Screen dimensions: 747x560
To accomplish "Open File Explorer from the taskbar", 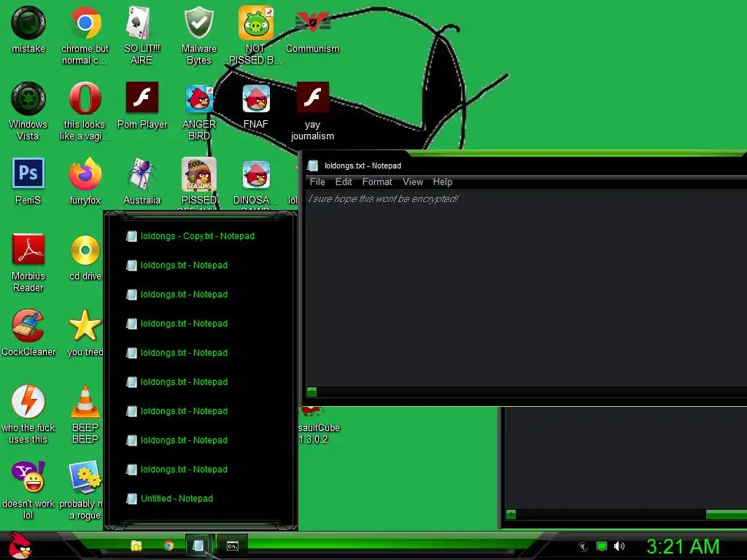I will pyautogui.click(x=136, y=545).
